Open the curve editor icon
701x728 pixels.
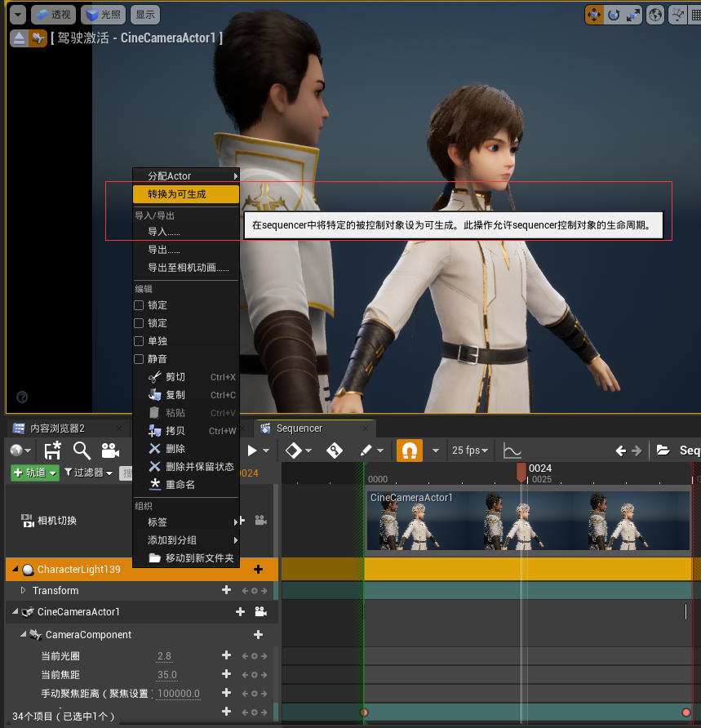click(x=512, y=451)
